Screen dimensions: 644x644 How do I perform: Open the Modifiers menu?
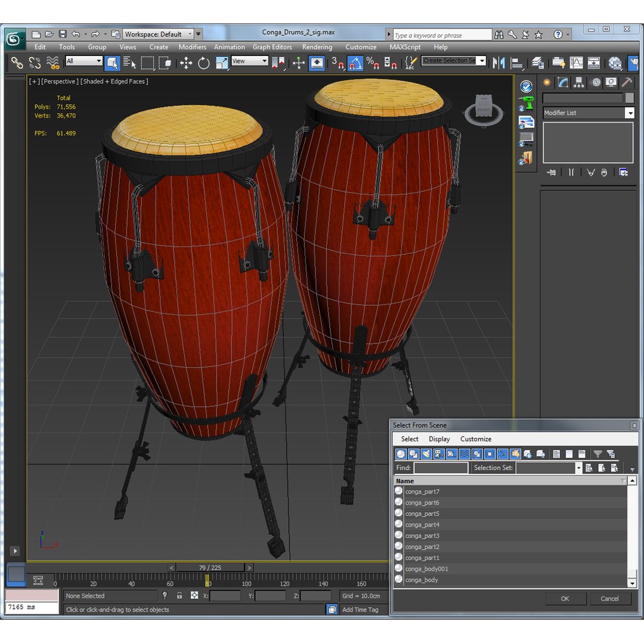(x=192, y=47)
